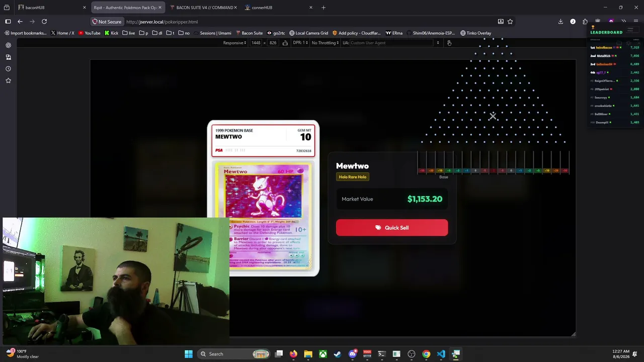The width and height of the screenshot is (644, 362).
Task: Reload the current page
Action: (x=44, y=22)
